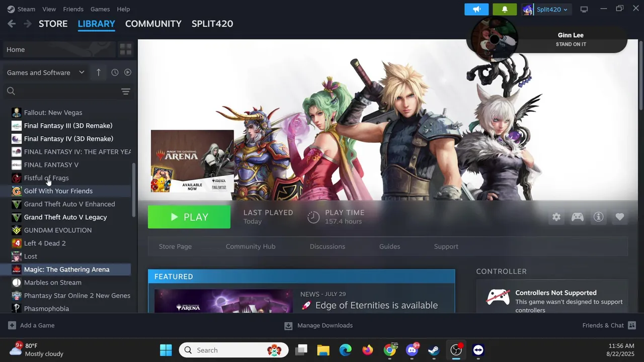
Task: Click the green PLAY button
Action: 189,217
